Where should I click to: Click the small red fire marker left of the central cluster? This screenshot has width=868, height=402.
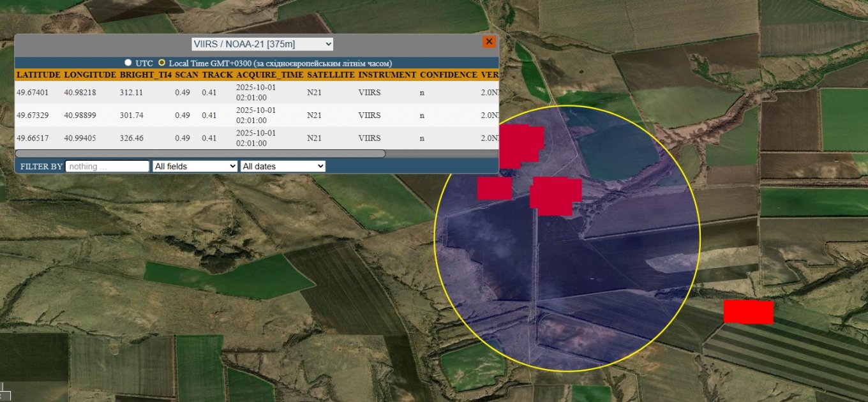494,189
